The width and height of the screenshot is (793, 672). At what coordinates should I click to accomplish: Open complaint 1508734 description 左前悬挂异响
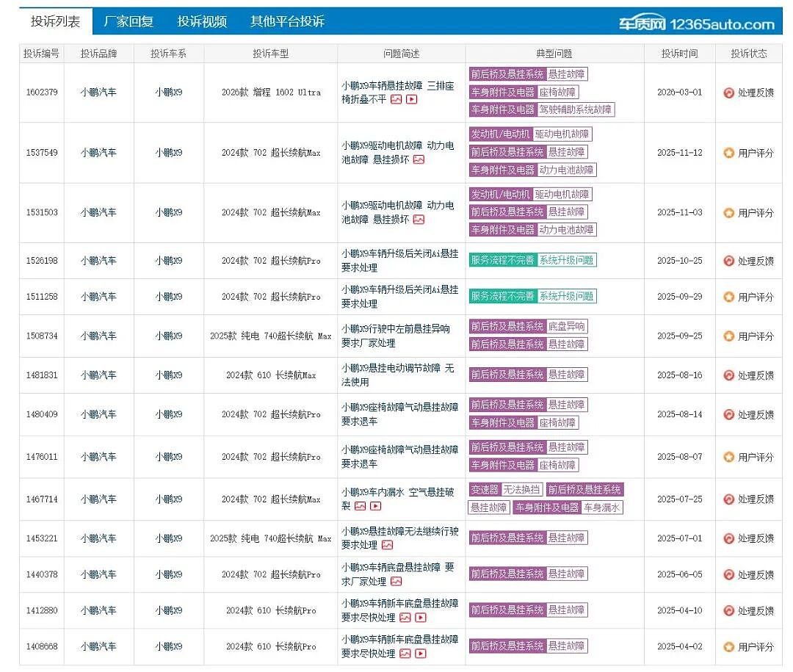pos(396,336)
